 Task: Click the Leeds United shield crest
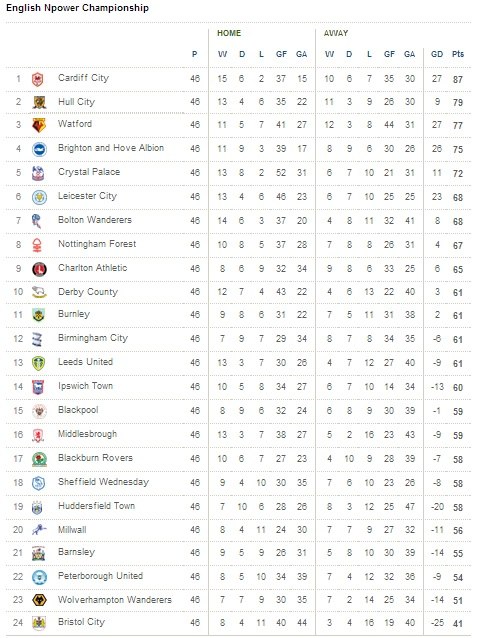39,363
